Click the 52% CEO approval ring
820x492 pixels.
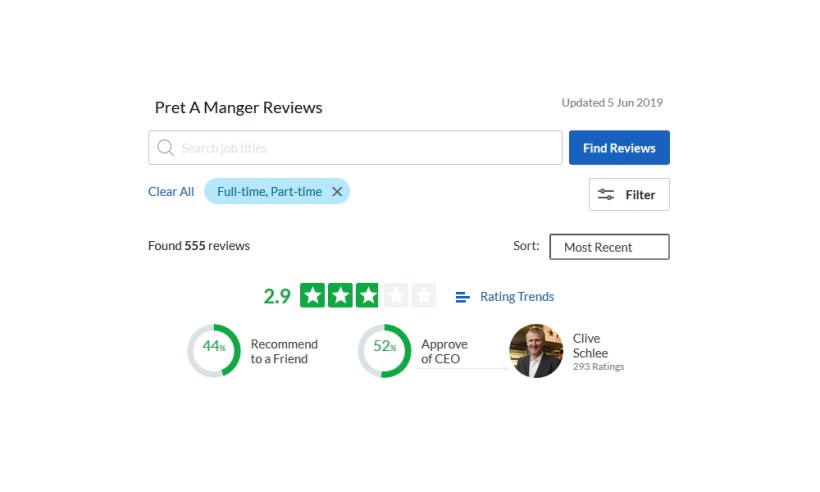(384, 350)
